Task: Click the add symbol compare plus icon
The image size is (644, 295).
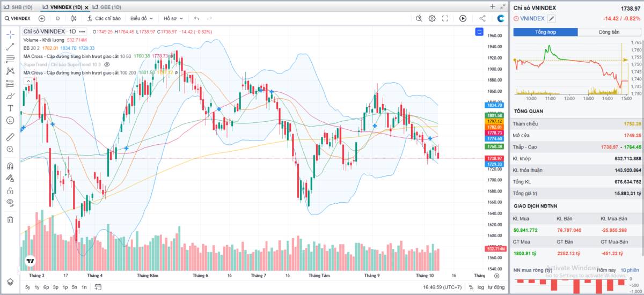Action: pos(42,18)
